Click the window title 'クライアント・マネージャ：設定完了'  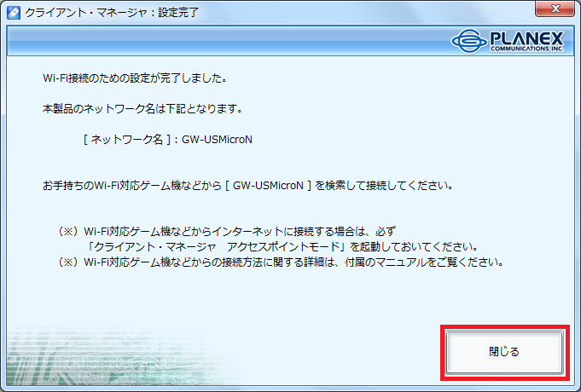coord(112,13)
